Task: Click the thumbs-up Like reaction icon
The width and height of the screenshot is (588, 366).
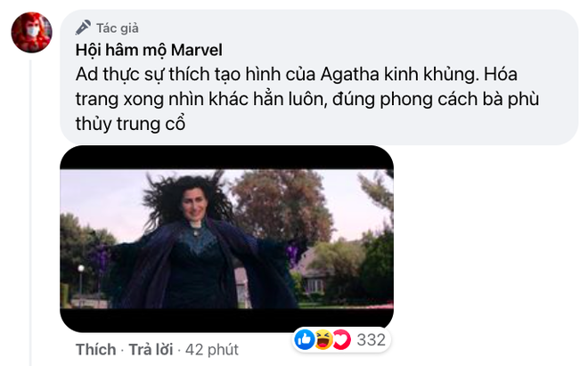Action: pyautogui.click(x=305, y=339)
